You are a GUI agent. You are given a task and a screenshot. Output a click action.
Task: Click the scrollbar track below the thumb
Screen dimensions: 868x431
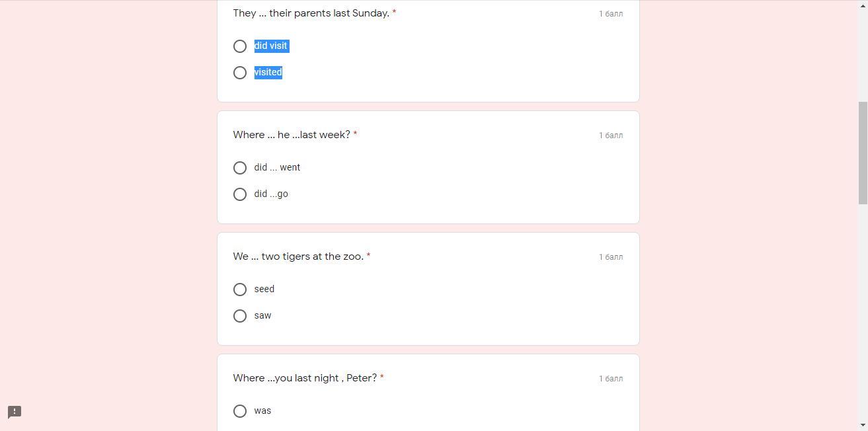coord(863,311)
